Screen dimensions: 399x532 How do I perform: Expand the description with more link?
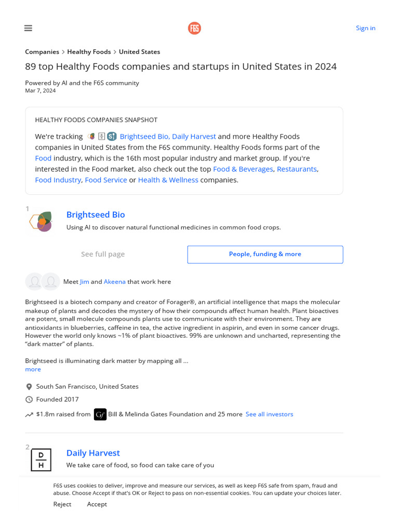coord(33,369)
